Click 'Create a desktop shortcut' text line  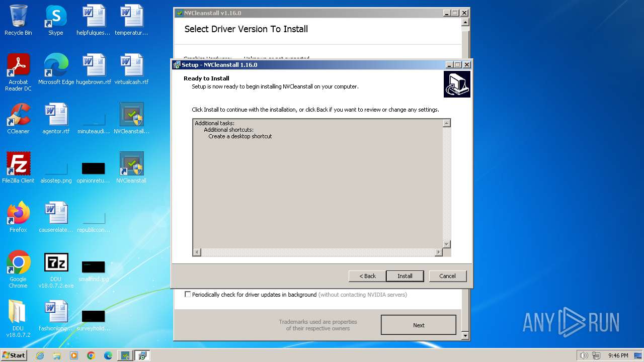[240, 136]
